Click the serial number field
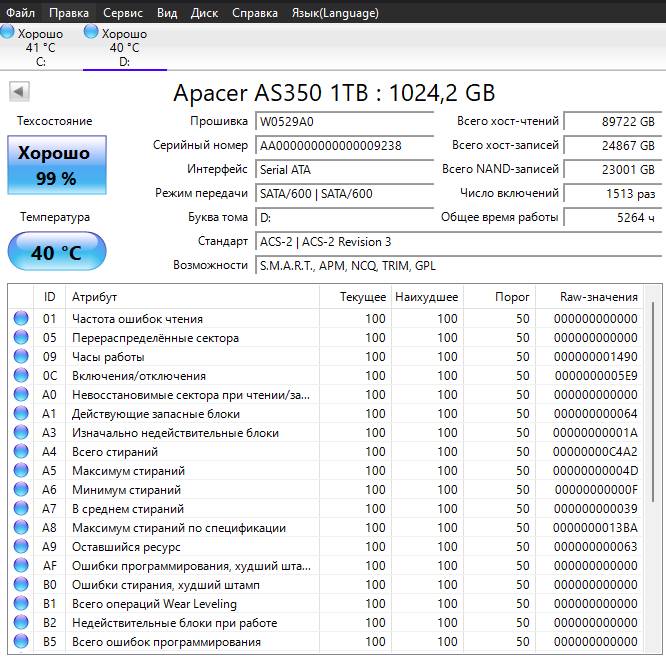Screen dimensions: 666x657 pyautogui.click(x=344, y=146)
